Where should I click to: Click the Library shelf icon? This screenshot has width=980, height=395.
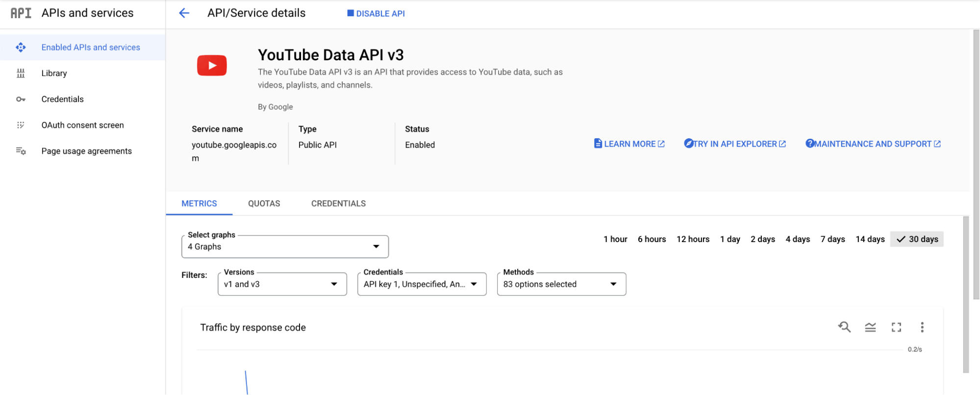coord(21,74)
